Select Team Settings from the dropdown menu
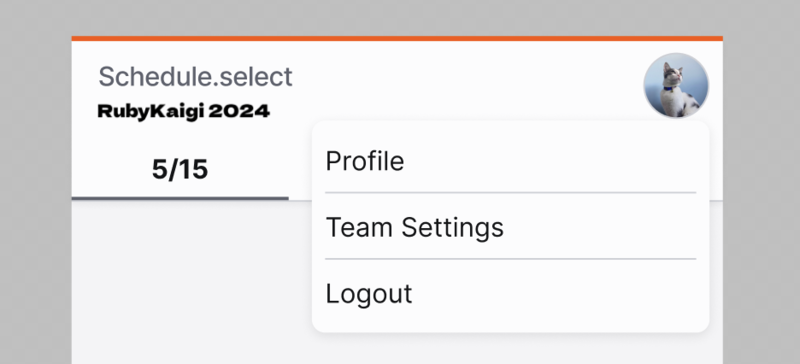 pos(510,227)
